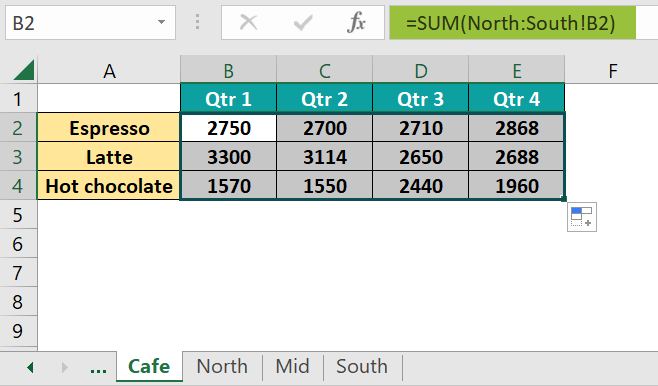658x386 pixels.
Task: Switch to the South sheet tab
Action: click(362, 366)
